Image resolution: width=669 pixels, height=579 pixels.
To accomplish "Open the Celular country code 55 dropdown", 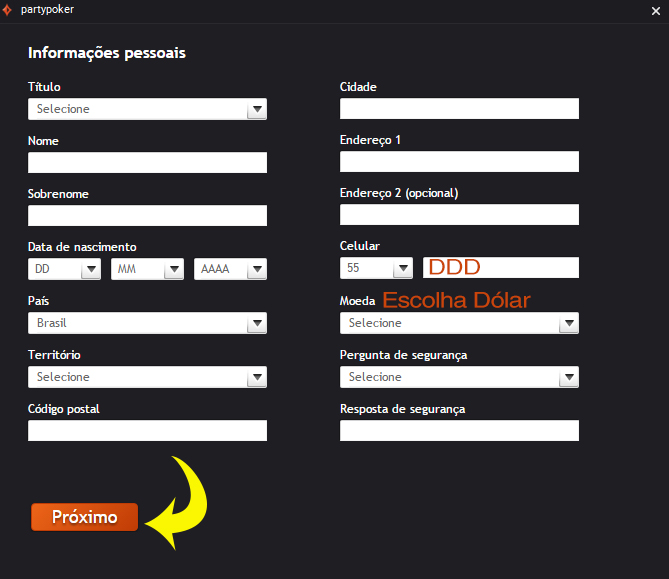I will click(376, 268).
